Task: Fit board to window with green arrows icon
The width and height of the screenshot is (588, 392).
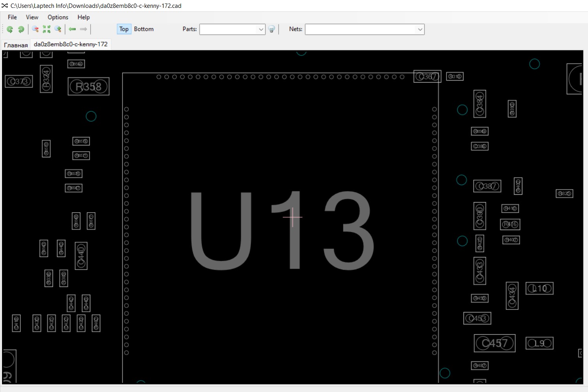Action: 47,29
